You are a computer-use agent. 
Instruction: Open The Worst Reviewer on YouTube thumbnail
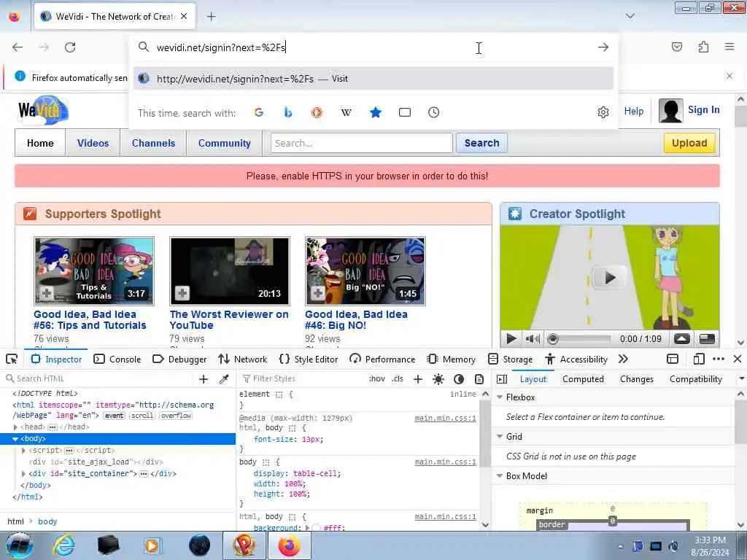coord(230,271)
